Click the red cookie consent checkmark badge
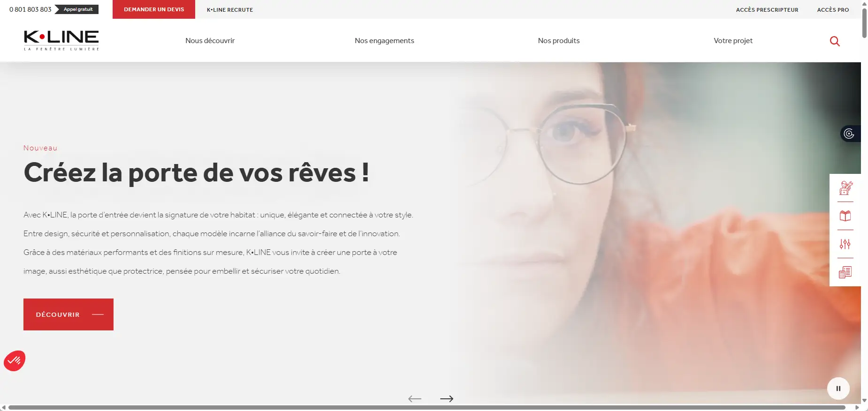This screenshot has height=411, width=868. pyautogui.click(x=15, y=361)
